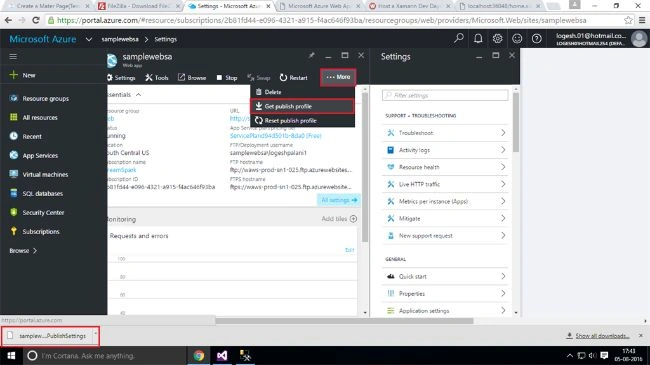
Task: Open Visual Studio from the taskbar
Action: coord(222,355)
